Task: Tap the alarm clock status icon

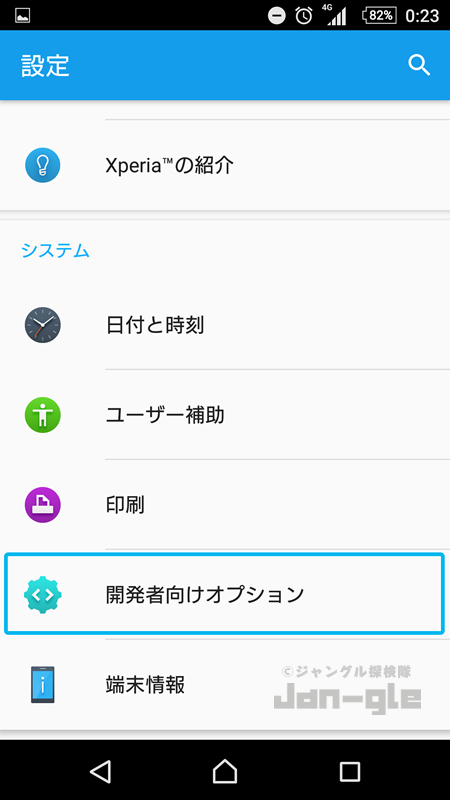Action: click(x=304, y=16)
